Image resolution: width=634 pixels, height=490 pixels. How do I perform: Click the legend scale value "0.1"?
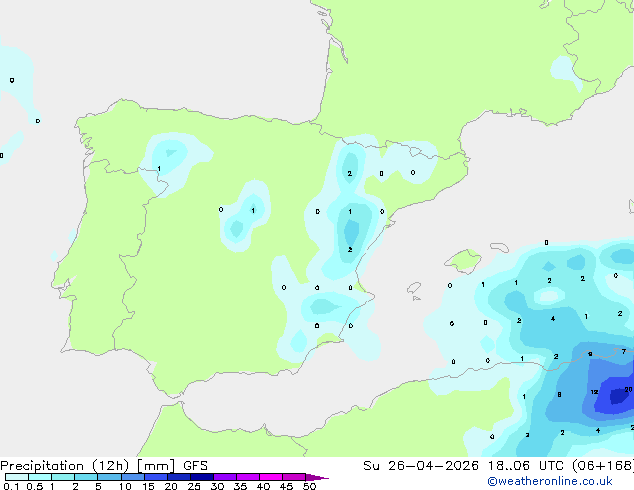[x=11, y=486]
